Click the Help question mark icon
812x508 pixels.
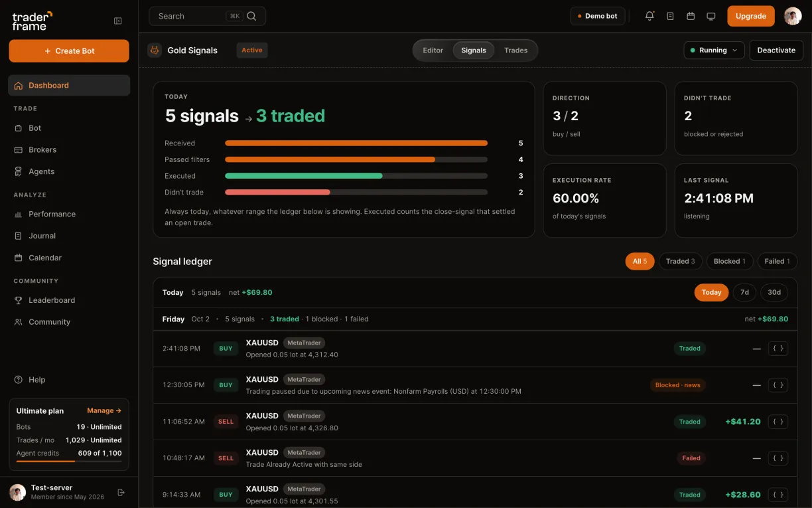click(18, 380)
